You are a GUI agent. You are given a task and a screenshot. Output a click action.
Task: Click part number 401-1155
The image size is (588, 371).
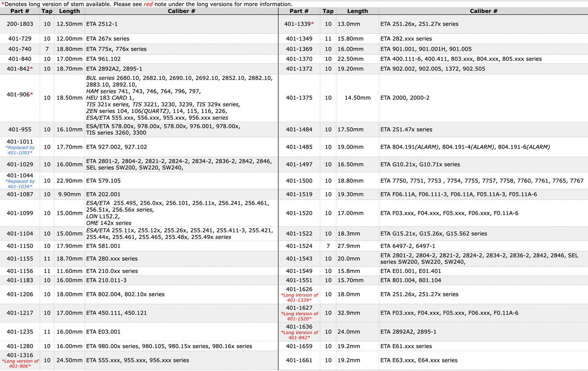tap(20, 258)
